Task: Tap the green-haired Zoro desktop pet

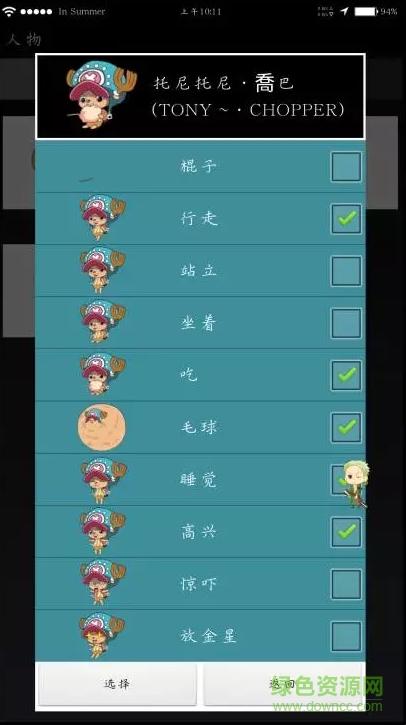Action: (x=356, y=484)
